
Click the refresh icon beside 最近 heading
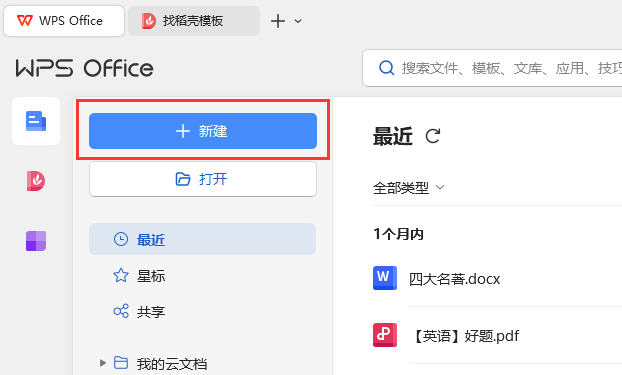[x=432, y=136]
